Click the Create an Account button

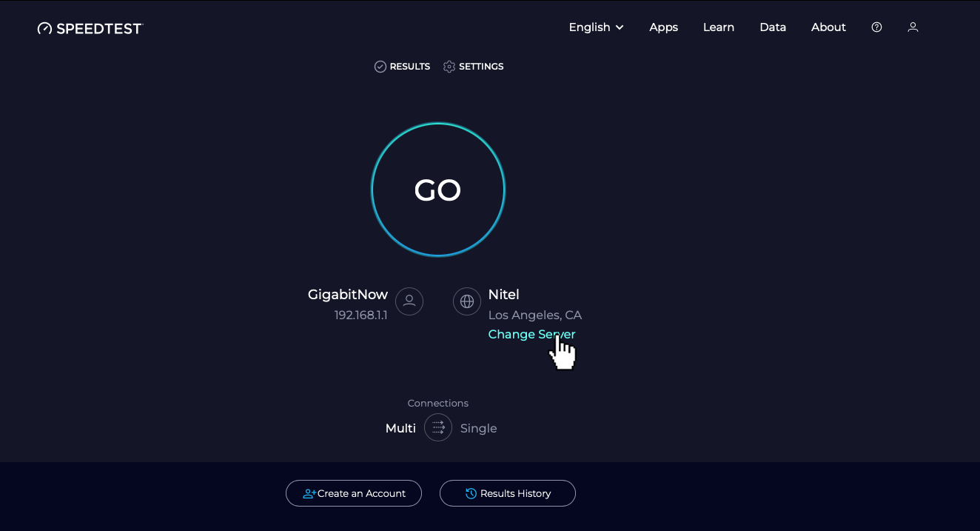[x=354, y=493]
